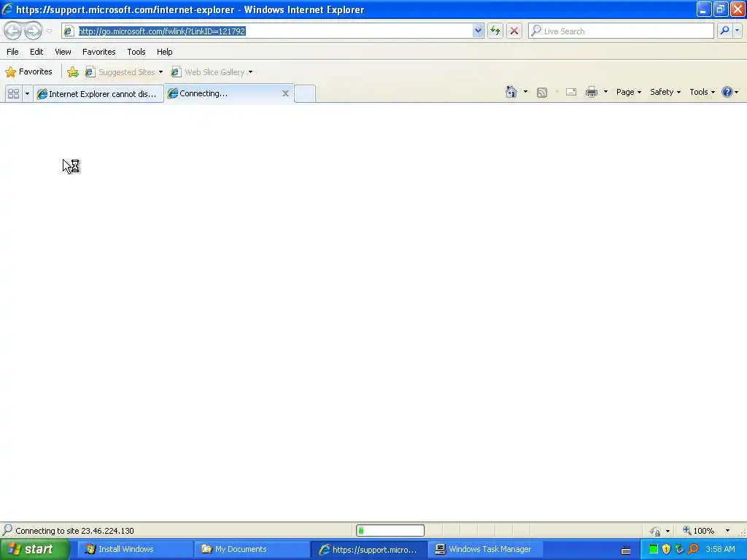Click the 3:58 AM clock
Viewport: 747px width, 560px height.
pos(720,549)
